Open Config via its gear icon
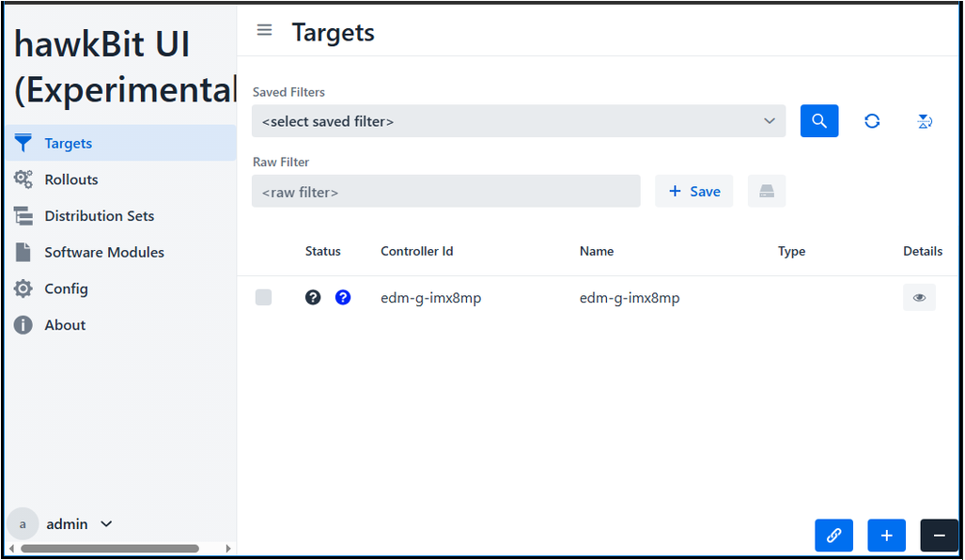The width and height of the screenshot is (965, 560). pyautogui.click(x=23, y=288)
